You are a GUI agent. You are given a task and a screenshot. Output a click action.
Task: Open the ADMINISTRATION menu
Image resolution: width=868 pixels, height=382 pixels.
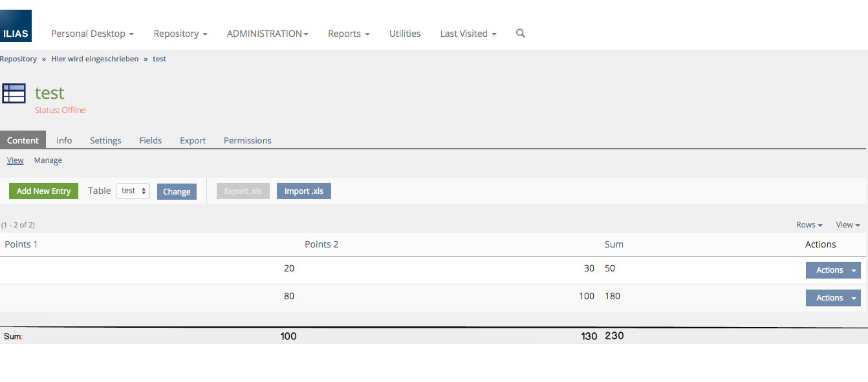pyautogui.click(x=267, y=34)
